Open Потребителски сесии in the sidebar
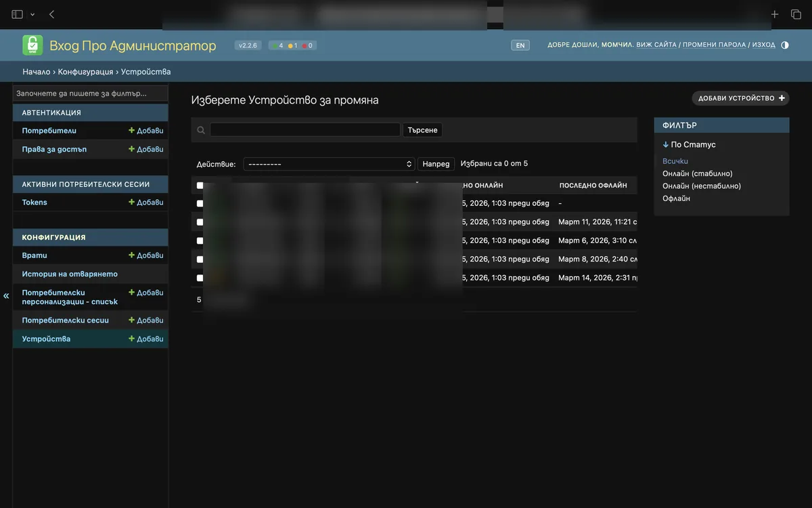Viewport: 812px width, 508px height. (x=65, y=320)
